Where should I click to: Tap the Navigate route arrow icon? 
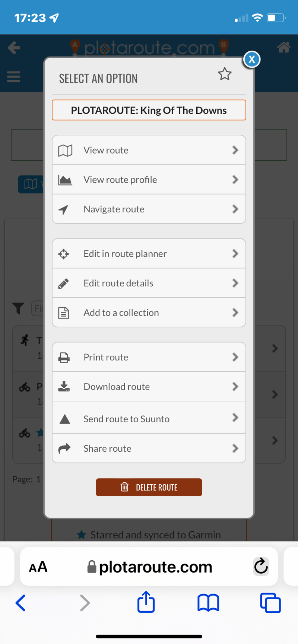pyautogui.click(x=64, y=209)
